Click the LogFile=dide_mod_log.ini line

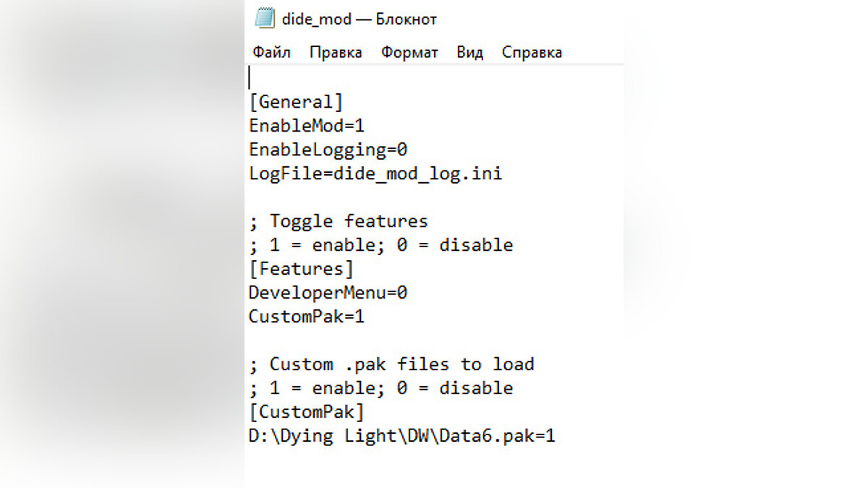point(375,174)
